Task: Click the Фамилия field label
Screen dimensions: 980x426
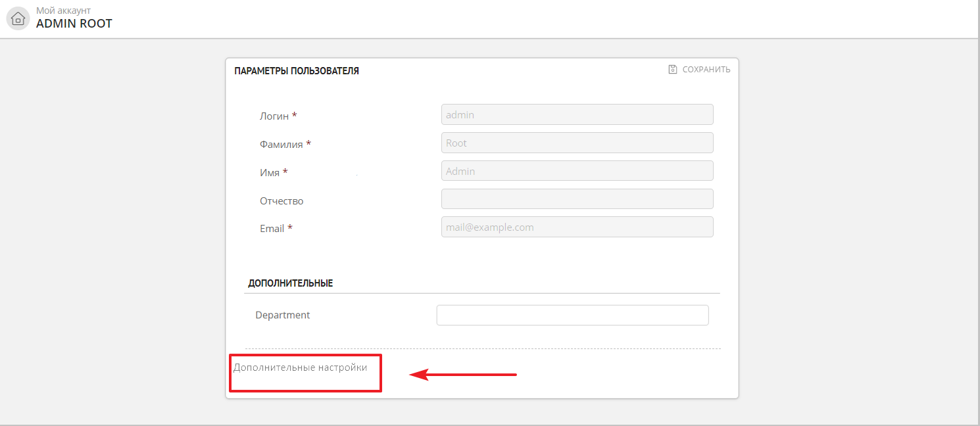Action: (x=282, y=145)
